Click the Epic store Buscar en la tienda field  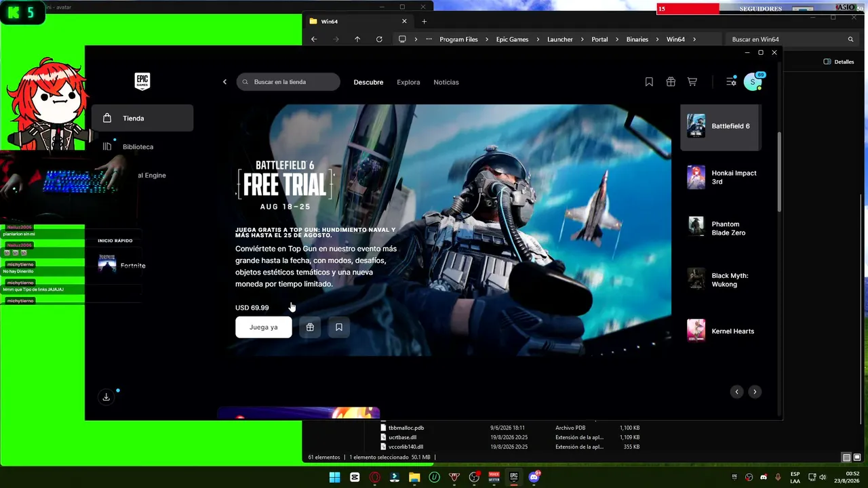(x=288, y=82)
